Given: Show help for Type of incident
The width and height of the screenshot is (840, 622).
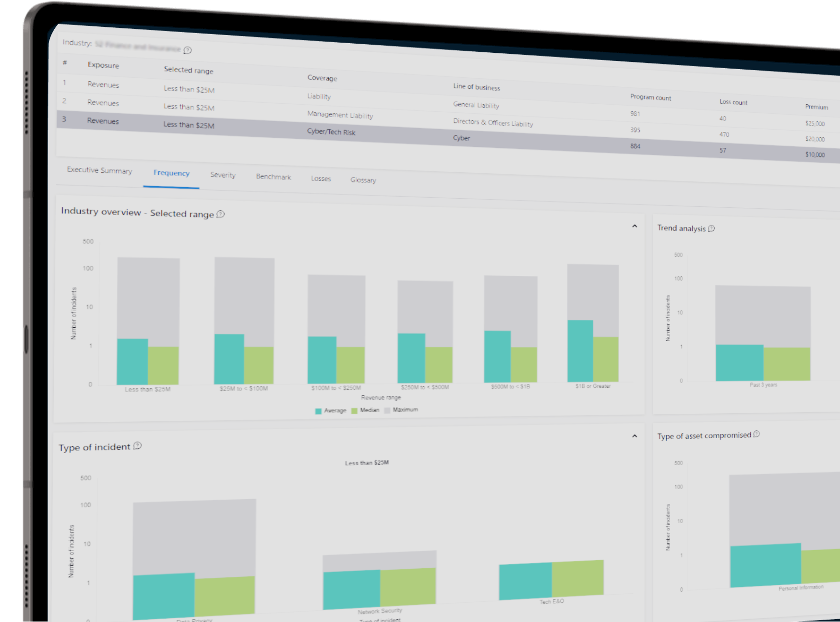Looking at the screenshot, I should pyautogui.click(x=137, y=446).
